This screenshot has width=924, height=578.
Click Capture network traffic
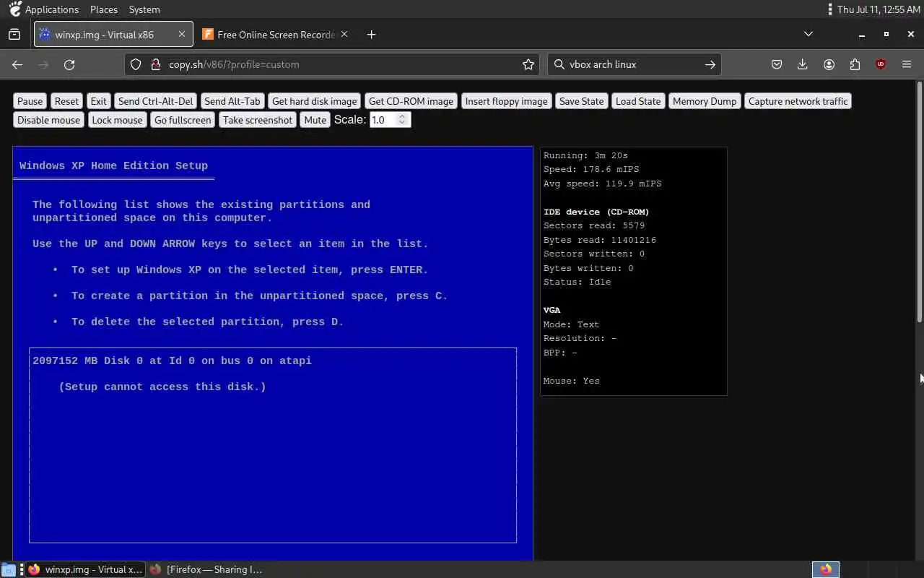(798, 101)
